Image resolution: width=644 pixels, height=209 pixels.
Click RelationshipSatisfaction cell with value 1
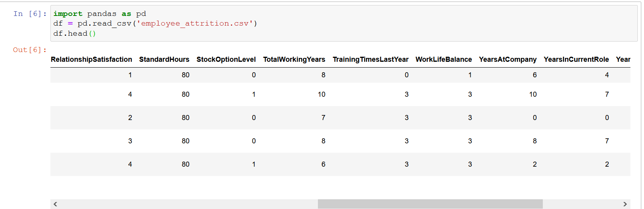[130, 75]
